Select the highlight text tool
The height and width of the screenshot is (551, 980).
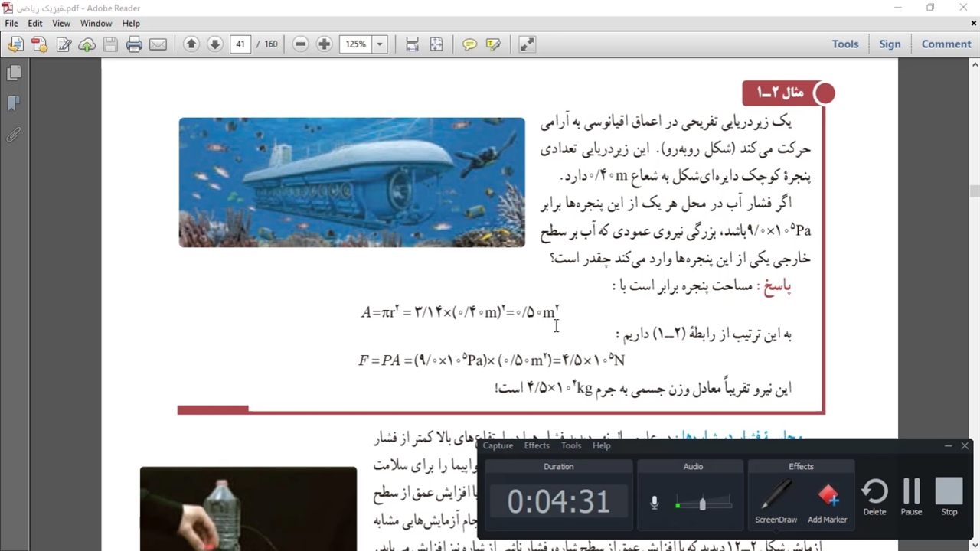(x=493, y=44)
